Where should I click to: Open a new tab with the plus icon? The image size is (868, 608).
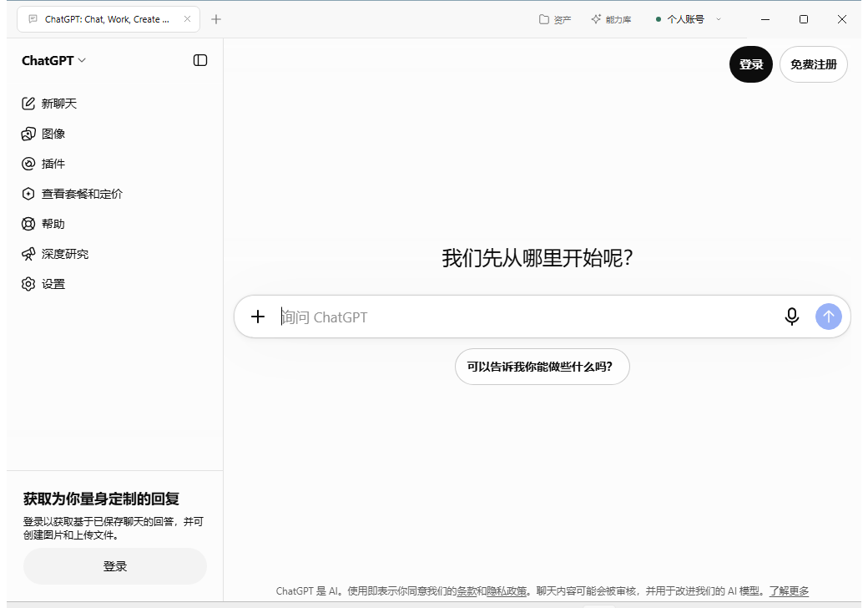[x=216, y=19]
